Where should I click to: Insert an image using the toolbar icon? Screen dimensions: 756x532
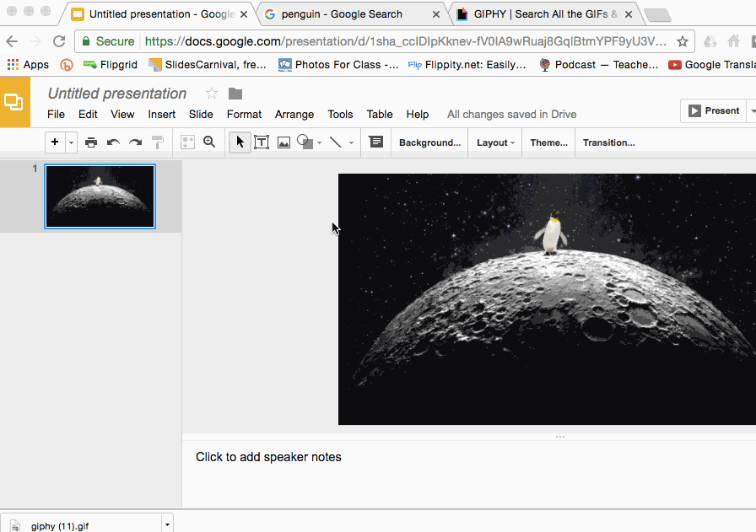pos(283,142)
